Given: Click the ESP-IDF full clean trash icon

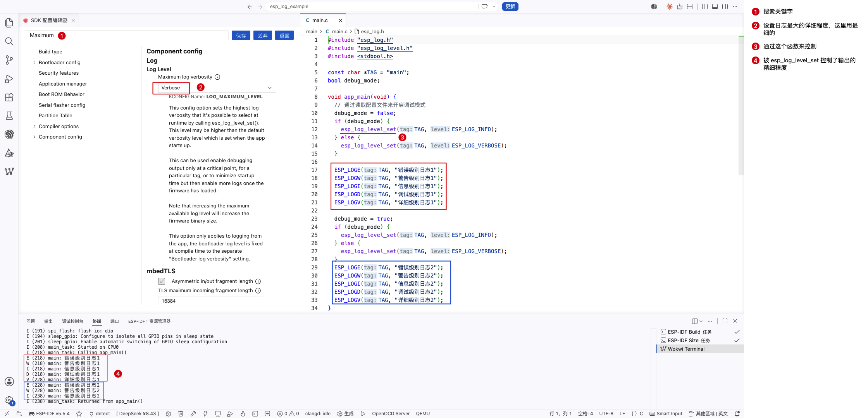Looking at the screenshot, I should pyautogui.click(x=181, y=414).
